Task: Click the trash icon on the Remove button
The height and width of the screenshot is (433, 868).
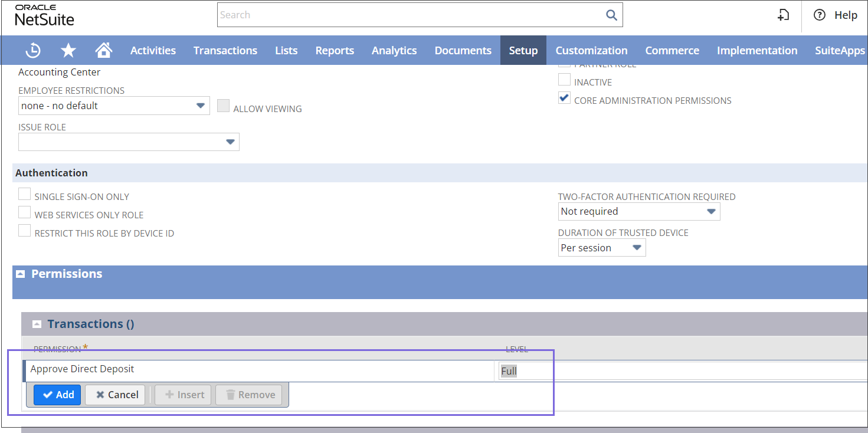Action: (230, 395)
